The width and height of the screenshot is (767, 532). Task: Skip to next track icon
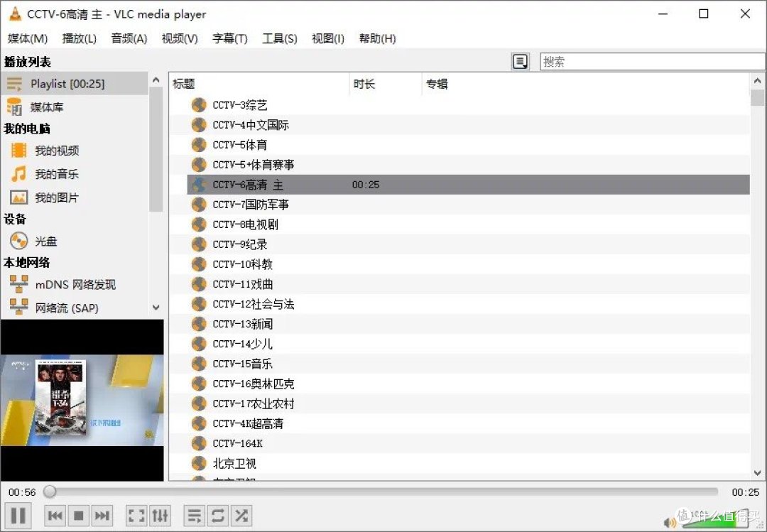pyautogui.click(x=102, y=516)
